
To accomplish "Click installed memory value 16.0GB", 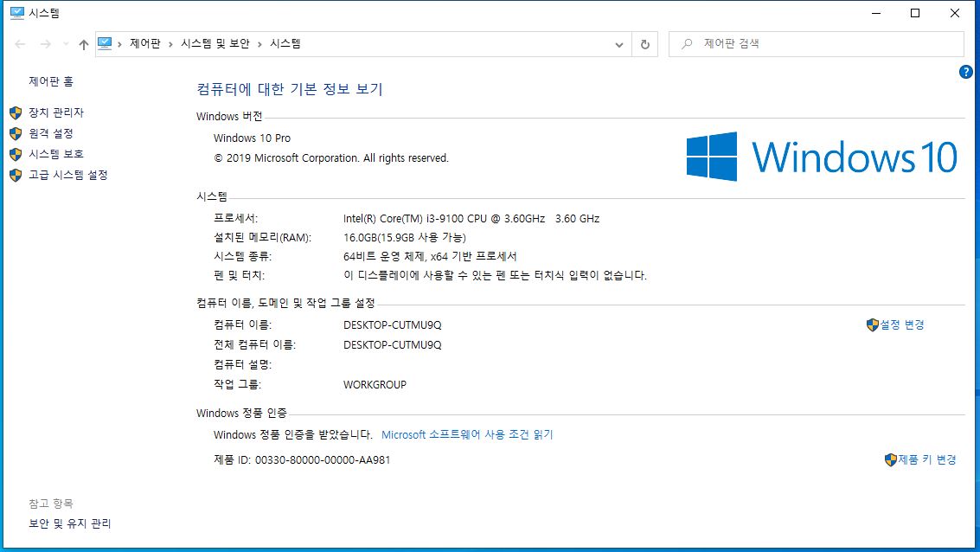I will [405, 238].
